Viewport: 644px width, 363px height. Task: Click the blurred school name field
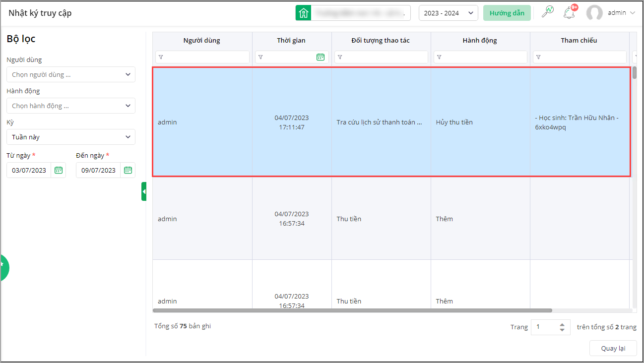pos(361,13)
